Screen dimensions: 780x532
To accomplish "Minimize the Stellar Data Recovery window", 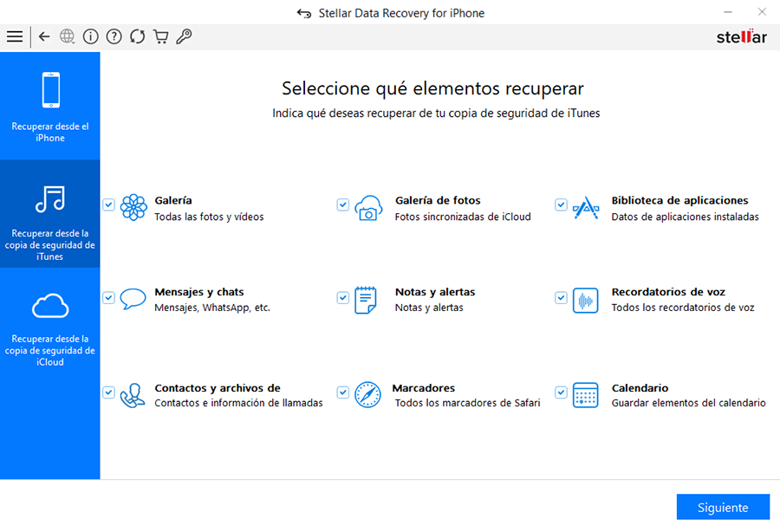I will [x=728, y=11].
